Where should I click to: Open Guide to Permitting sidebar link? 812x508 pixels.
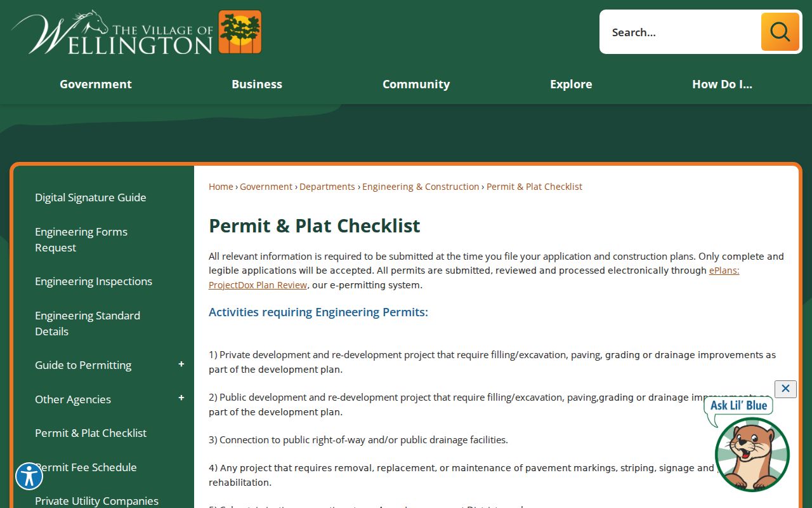tap(83, 365)
